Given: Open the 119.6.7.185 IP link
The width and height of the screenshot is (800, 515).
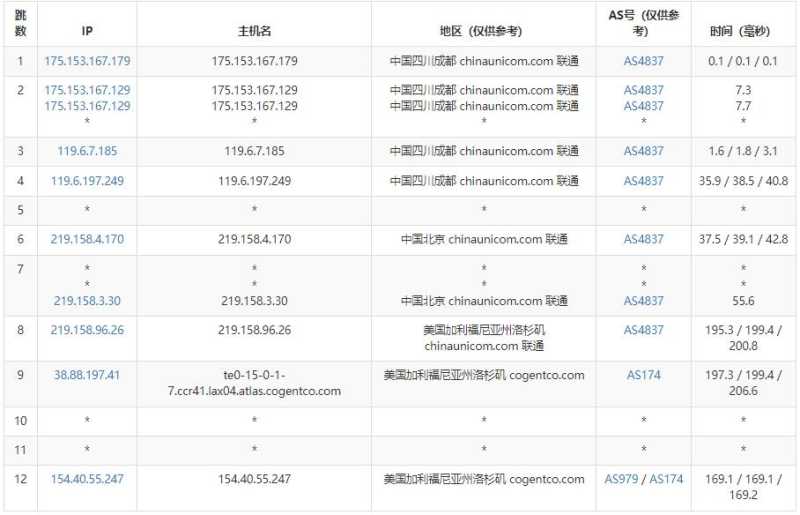Looking at the screenshot, I should [87, 151].
